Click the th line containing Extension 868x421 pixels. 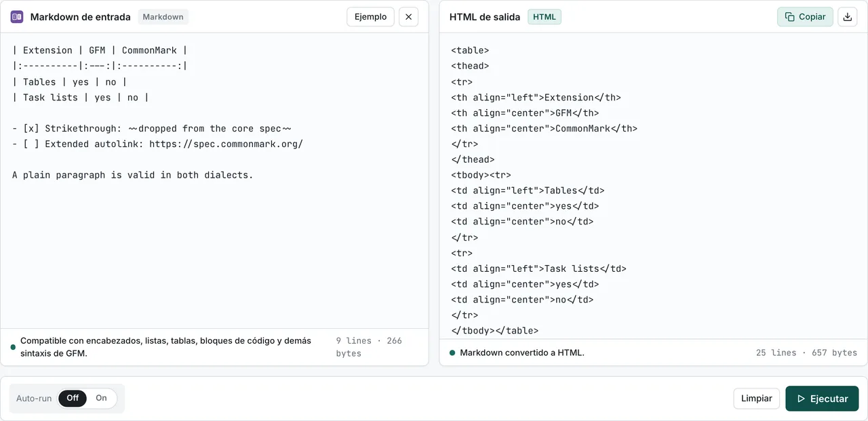[x=536, y=97]
